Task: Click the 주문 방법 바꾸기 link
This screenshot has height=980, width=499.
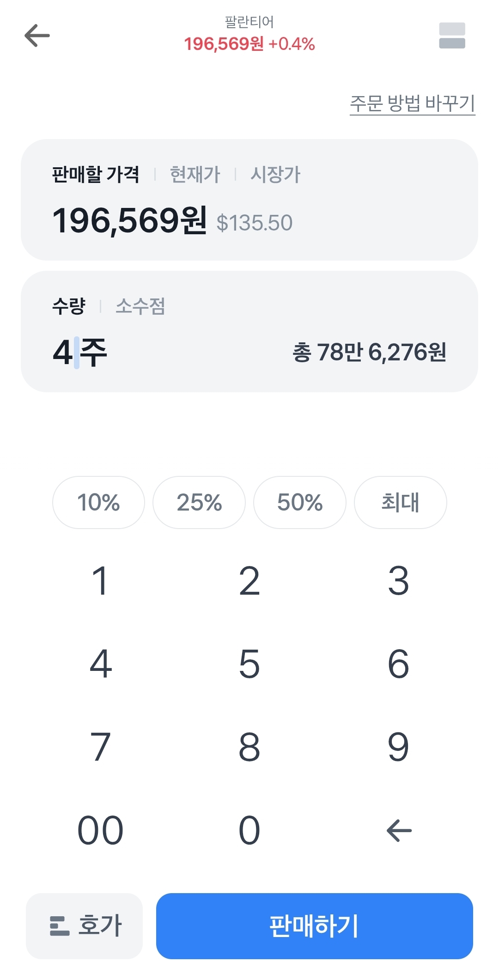Action: pos(412,103)
